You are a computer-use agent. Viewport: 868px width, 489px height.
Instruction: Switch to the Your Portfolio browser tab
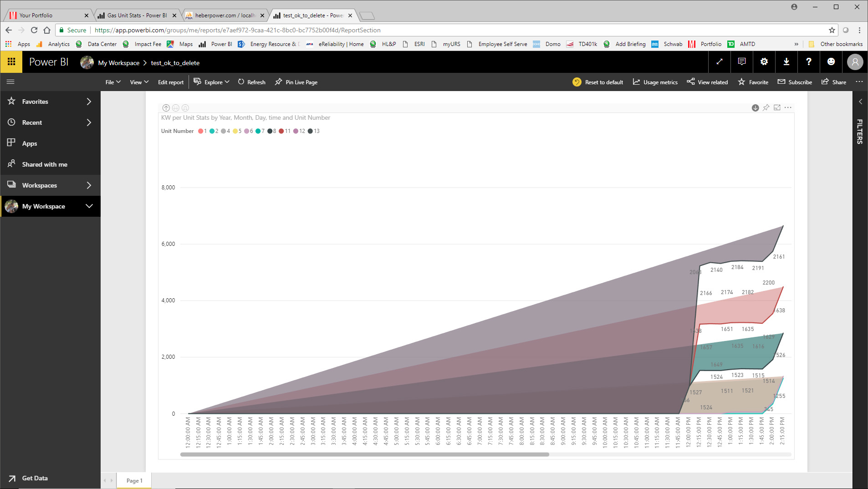pos(47,15)
